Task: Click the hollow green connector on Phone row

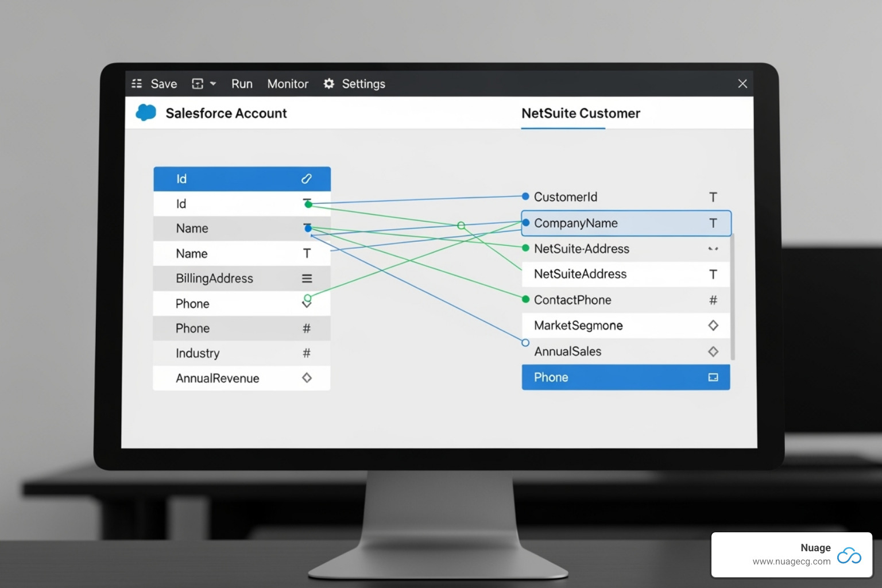Action: (308, 298)
